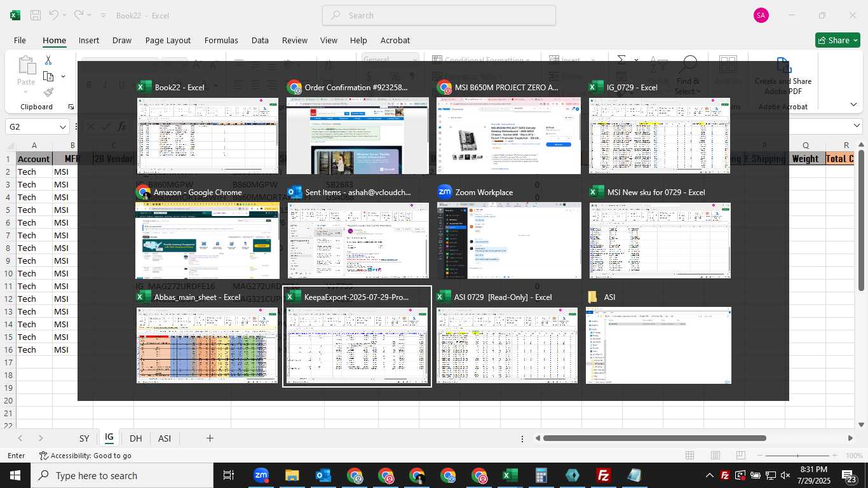Click the Task View taskbar icon
This screenshot has height=488, width=868.
point(229,475)
